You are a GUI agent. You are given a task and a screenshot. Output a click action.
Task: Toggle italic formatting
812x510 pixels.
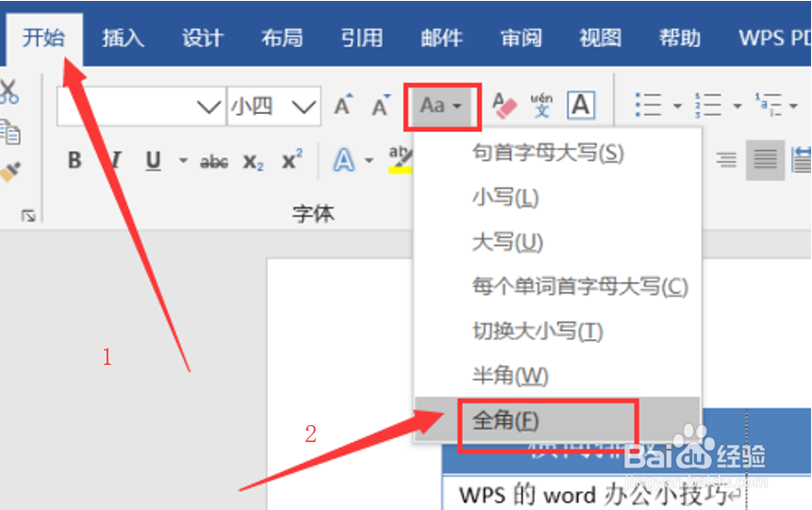[x=116, y=160]
